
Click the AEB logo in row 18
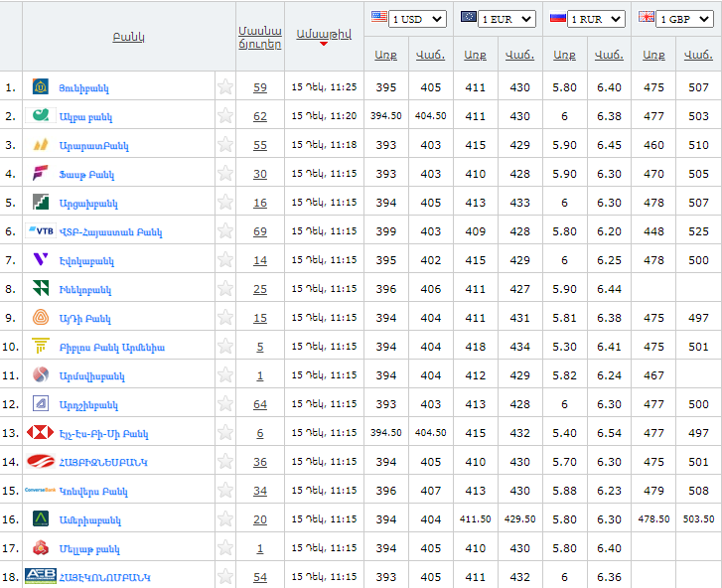pos(41,576)
